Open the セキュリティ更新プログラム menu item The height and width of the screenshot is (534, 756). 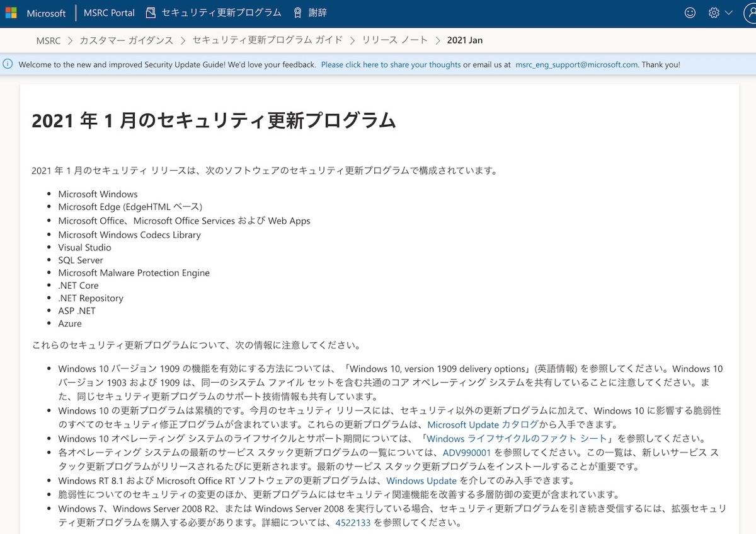click(221, 13)
